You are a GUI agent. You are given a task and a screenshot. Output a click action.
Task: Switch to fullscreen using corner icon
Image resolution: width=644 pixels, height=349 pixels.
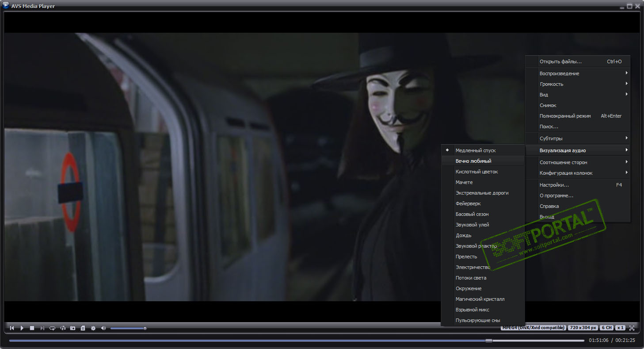tap(632, 328)
